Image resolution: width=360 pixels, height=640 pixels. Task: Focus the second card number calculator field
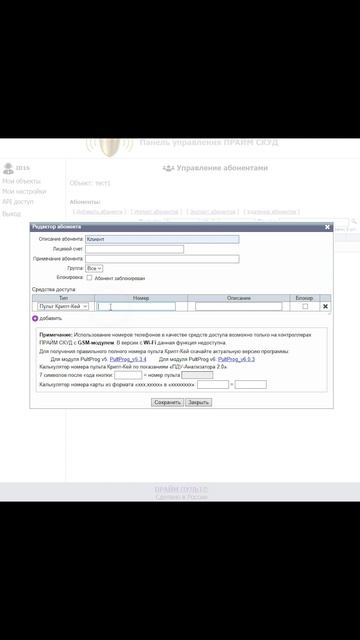tap(251, 384)
